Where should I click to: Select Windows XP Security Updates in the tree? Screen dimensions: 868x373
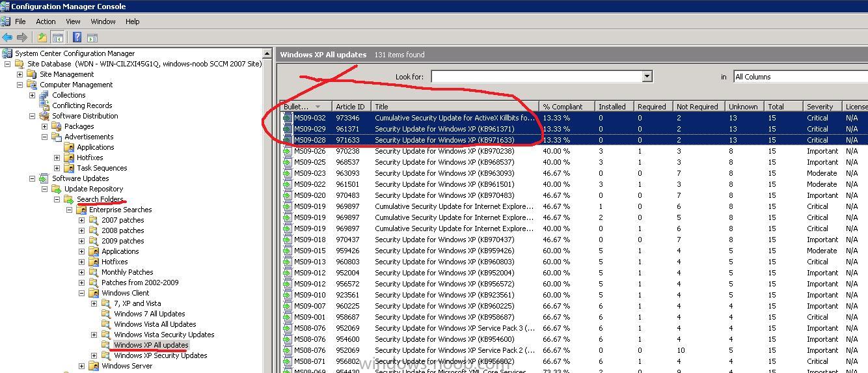point(160,355)
